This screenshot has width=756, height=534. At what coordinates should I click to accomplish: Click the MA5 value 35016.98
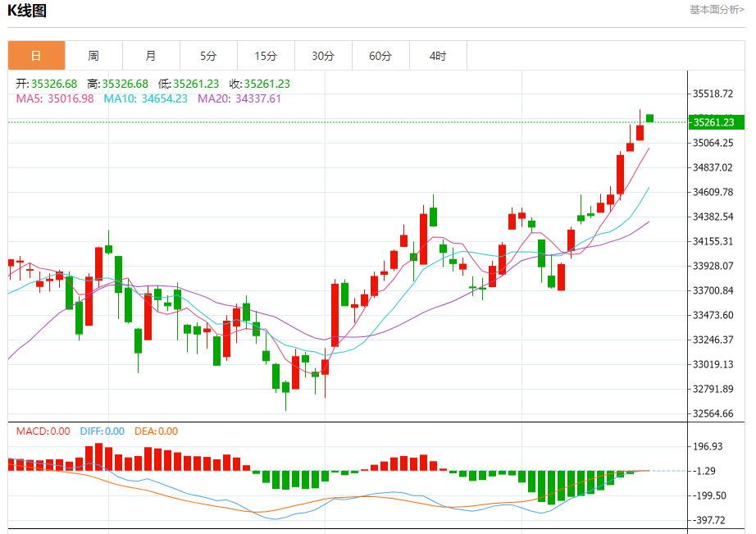click(71, 99)
